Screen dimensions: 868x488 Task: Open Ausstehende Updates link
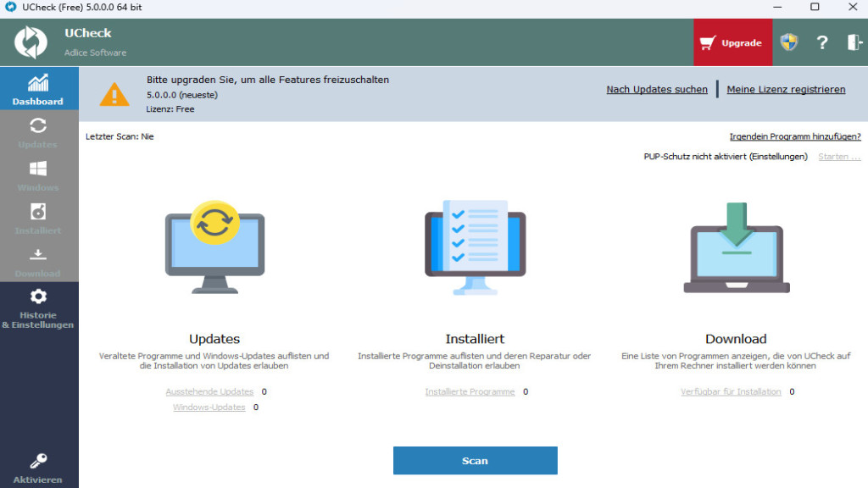[209, 392]
